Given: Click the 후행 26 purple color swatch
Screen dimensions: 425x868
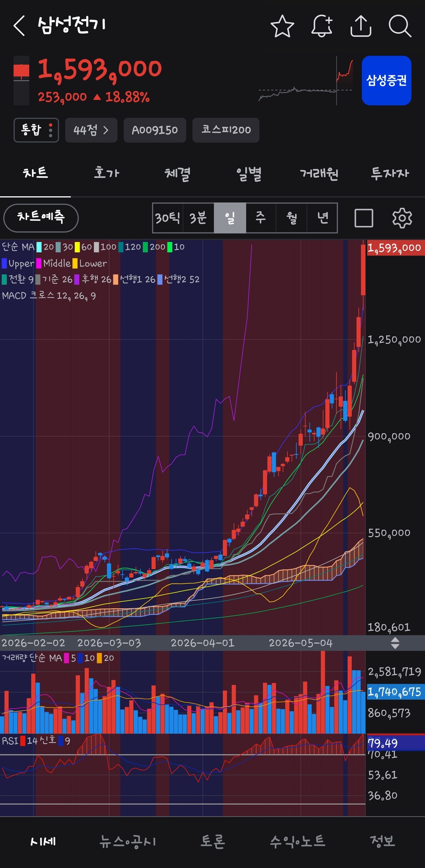Looking at the screenshot, I should [77, 279].
